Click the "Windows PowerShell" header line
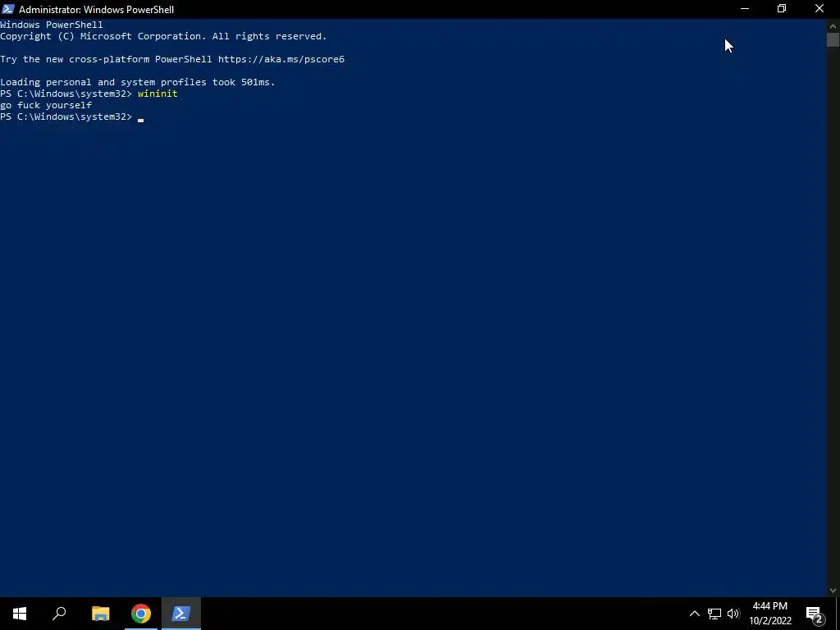Image resolution: width=840 pixels, height=630 pixels. [x=52, y=25]
